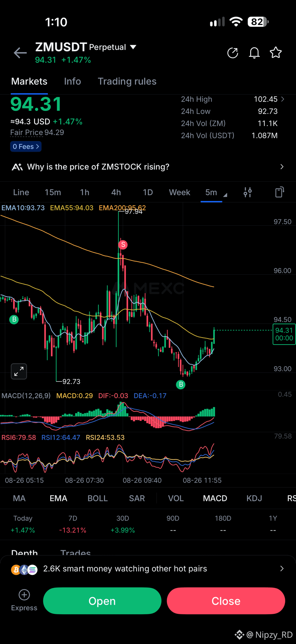The height and width of the screenshot is (644, 296).
Task: Tap the 90D performance column
Action: 173,524
